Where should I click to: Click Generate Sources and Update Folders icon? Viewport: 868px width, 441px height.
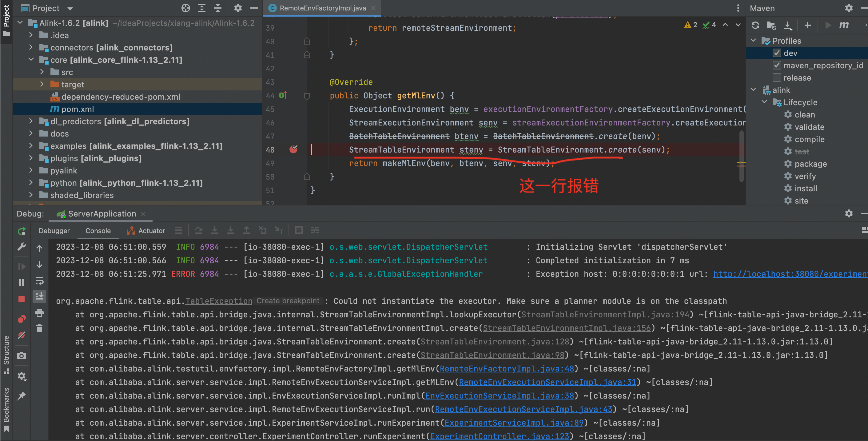coord(771,25)
